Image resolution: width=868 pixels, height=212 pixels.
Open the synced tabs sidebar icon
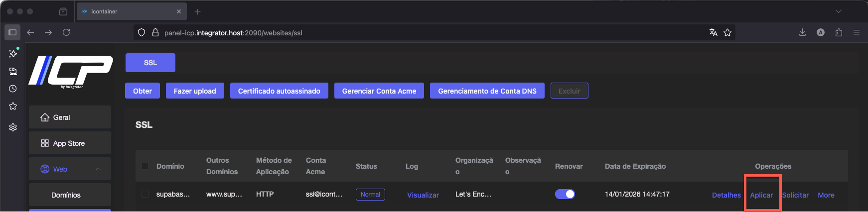[13, 71]
